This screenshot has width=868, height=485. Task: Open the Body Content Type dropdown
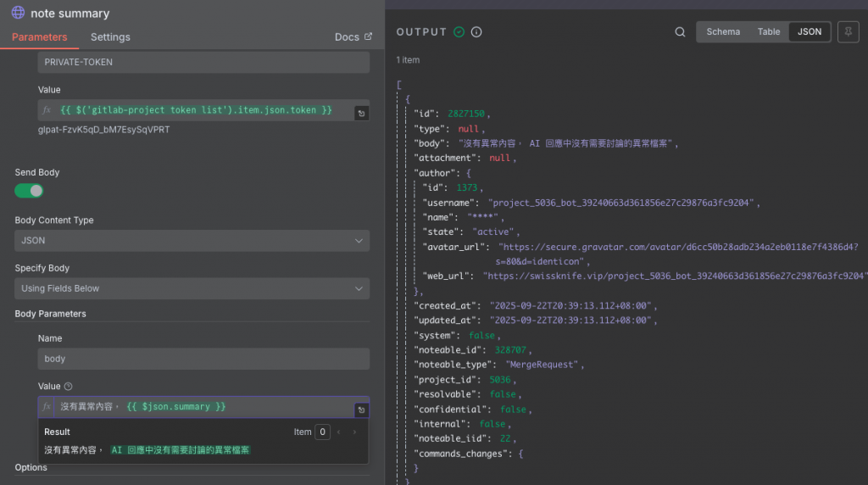[x=192, y=241]
